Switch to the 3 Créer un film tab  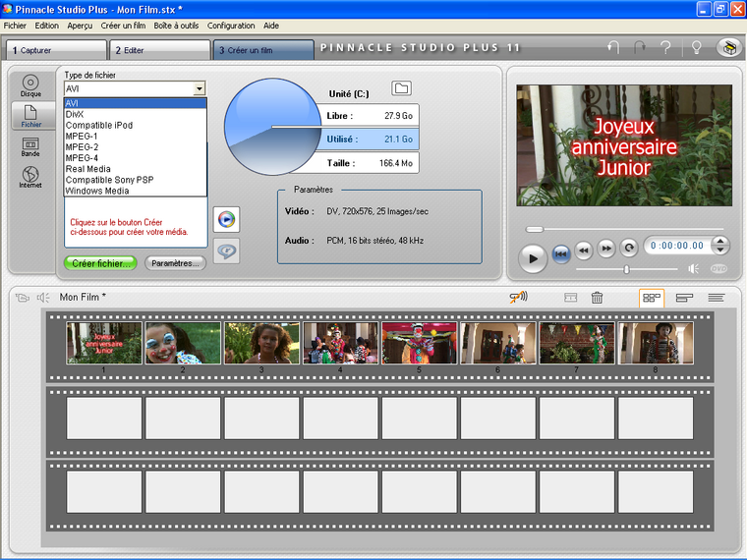(x=263, y=50)
